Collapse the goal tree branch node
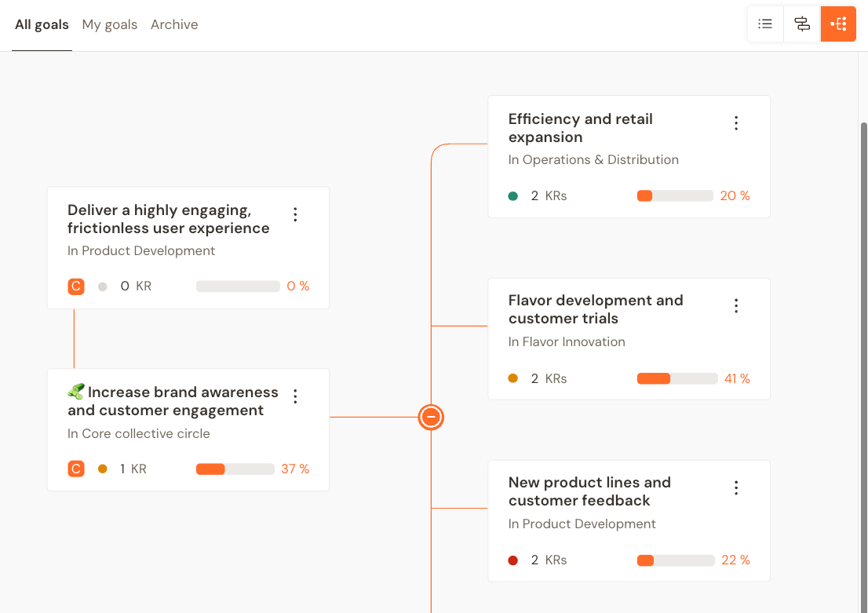The image size is (868, 613). pos(431,418)
